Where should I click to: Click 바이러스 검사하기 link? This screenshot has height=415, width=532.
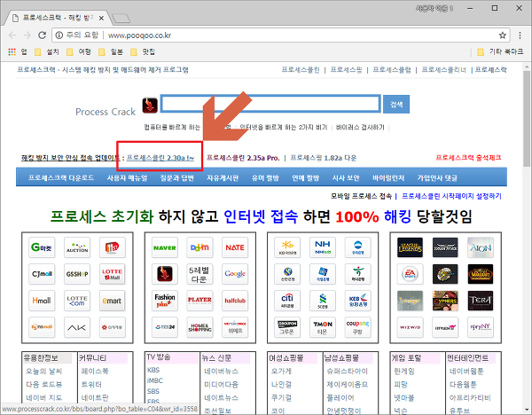click(x=360, y=128)
